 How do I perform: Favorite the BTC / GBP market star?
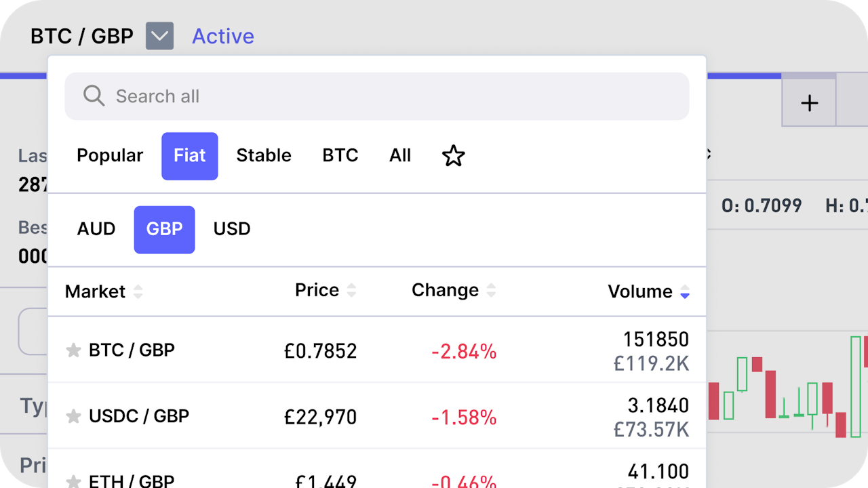[73, 350]
